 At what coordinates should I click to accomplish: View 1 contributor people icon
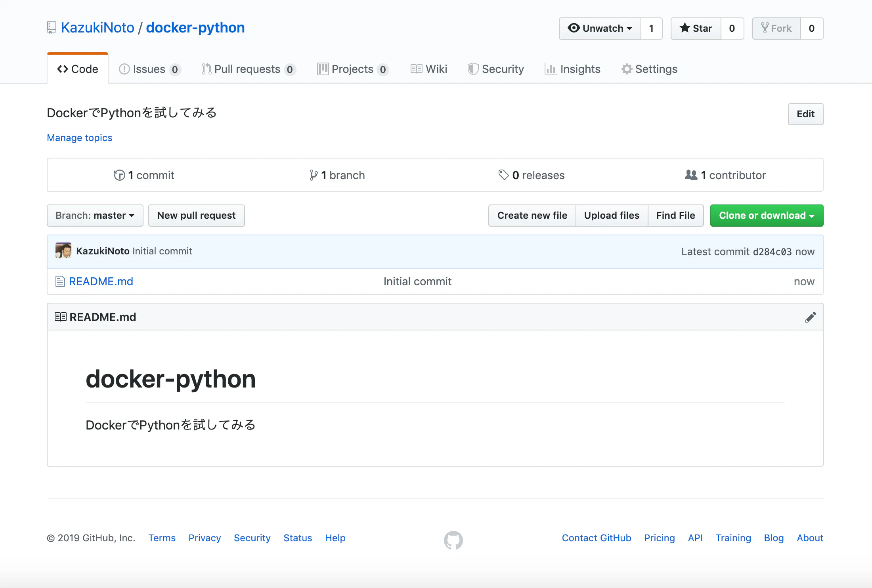[x=691, y=175]
